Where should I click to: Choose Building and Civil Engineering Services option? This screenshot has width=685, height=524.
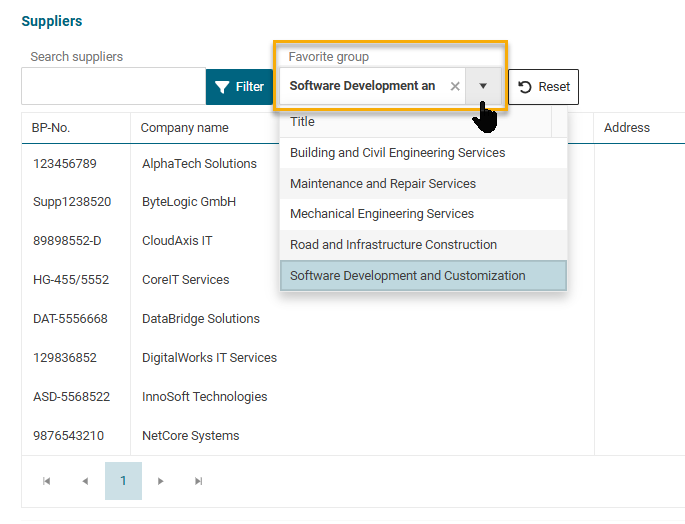397,153
